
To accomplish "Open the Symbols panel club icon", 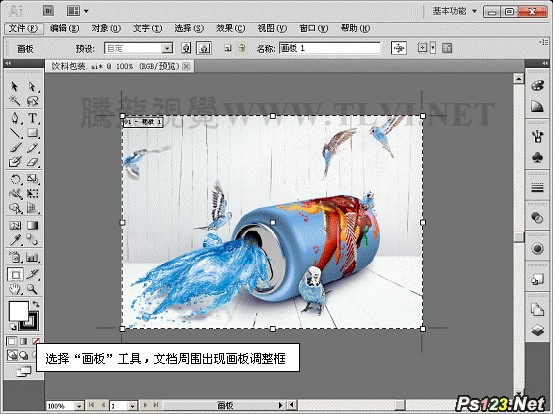I will pyautogui.click(x=537, y=157).
